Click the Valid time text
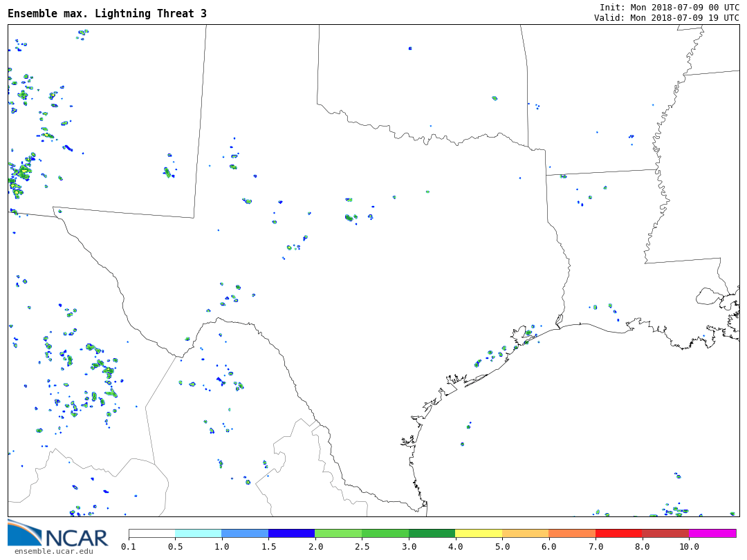Image resolution: width=747 pixels, height=560 pixels. (x=666, y=18)
